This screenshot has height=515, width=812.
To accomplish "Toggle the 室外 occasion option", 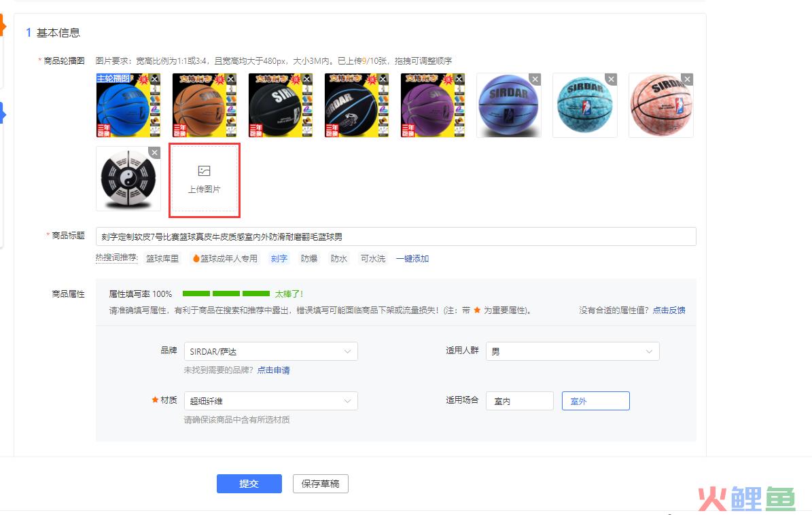I will click(x=595, y=401).
